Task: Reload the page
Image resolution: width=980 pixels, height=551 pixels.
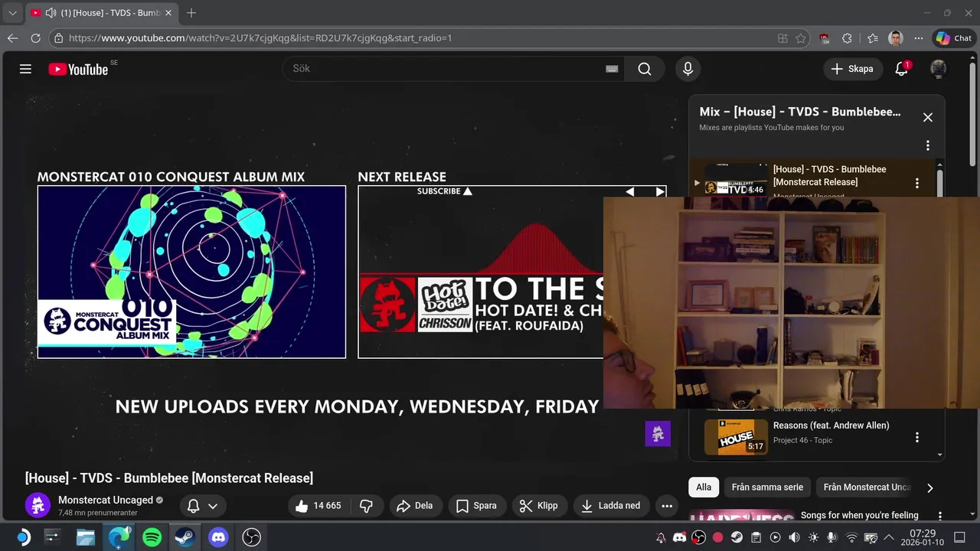Action: click(x=35, y=37)
